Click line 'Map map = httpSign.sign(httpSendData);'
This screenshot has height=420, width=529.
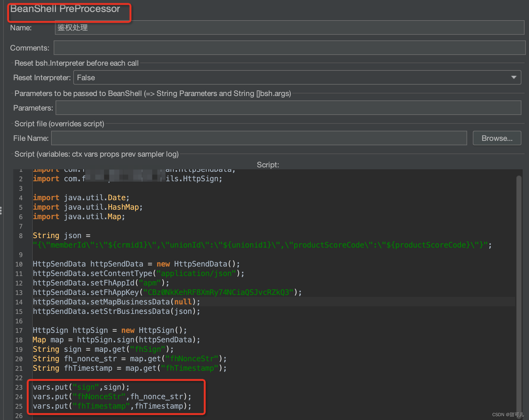tap(116, 340)
